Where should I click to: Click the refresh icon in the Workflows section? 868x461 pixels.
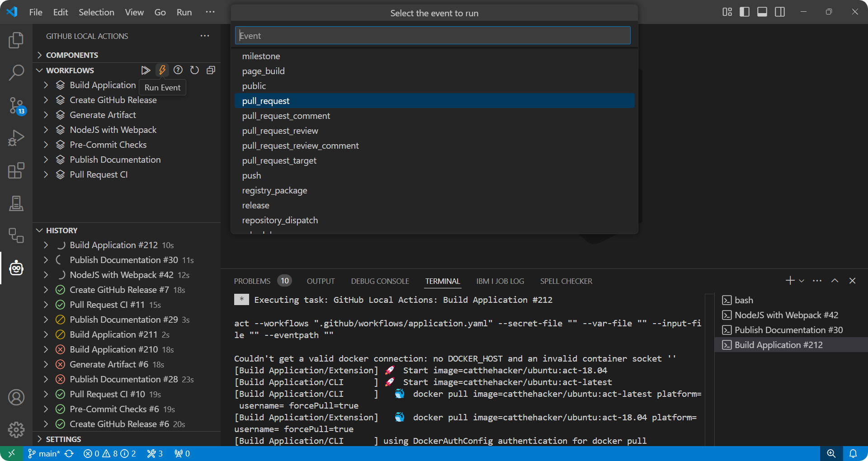[x=194, y=70]
